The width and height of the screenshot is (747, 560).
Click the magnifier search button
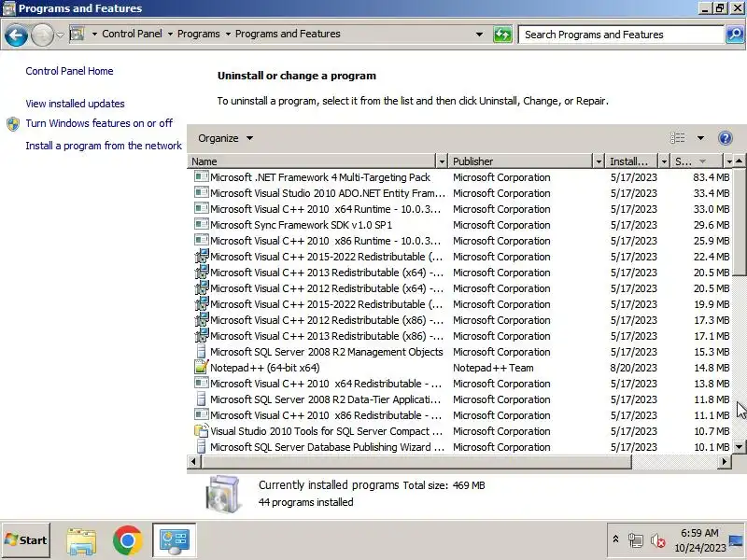click(x=735, y=35)
